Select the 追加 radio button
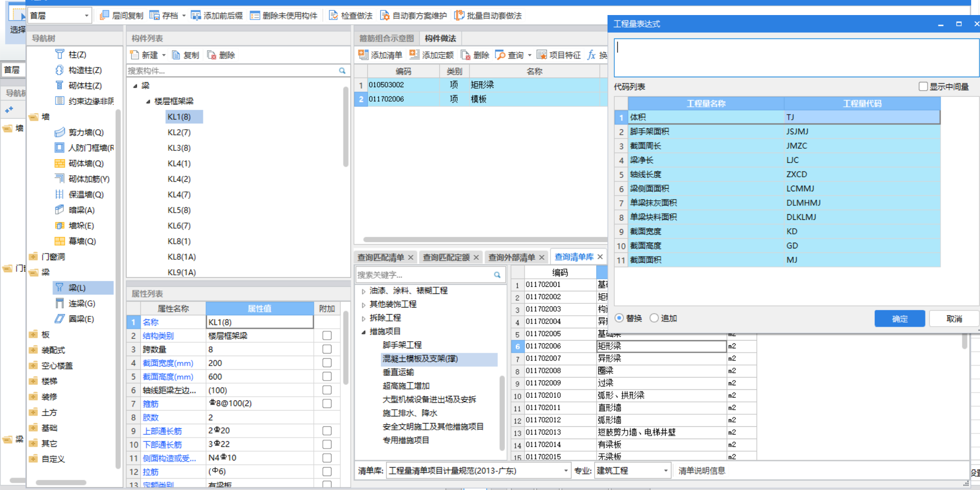The image size is (980, 490). (654, 318)
